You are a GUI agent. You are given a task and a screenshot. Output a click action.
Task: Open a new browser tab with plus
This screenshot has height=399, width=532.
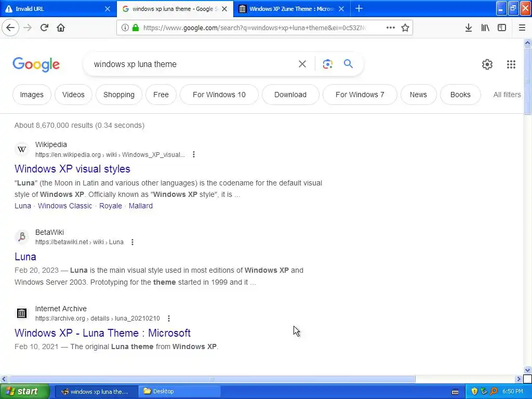point(359,8)
